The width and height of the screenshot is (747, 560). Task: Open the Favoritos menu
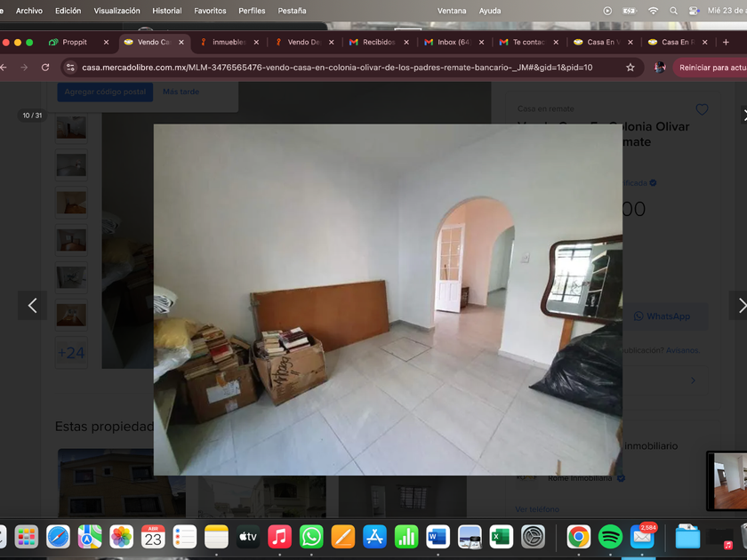[210, 11]
